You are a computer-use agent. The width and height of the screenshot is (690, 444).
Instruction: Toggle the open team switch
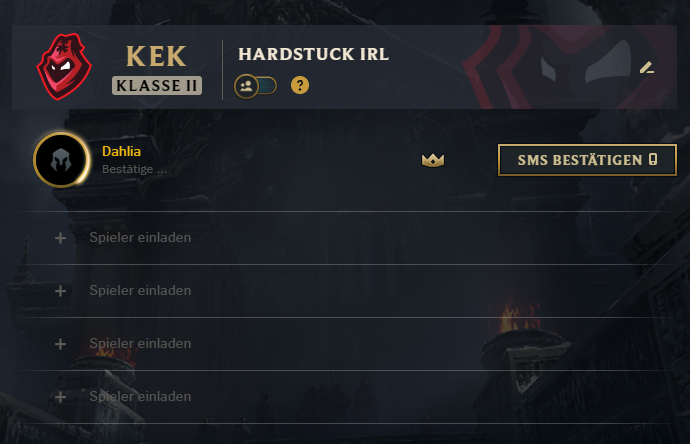click(256, 86)
